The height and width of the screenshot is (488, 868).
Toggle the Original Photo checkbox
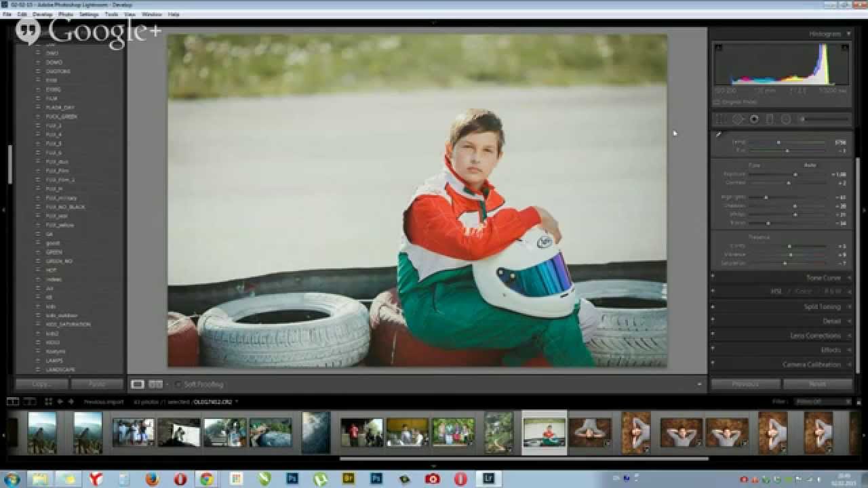(x=717, y=102)
